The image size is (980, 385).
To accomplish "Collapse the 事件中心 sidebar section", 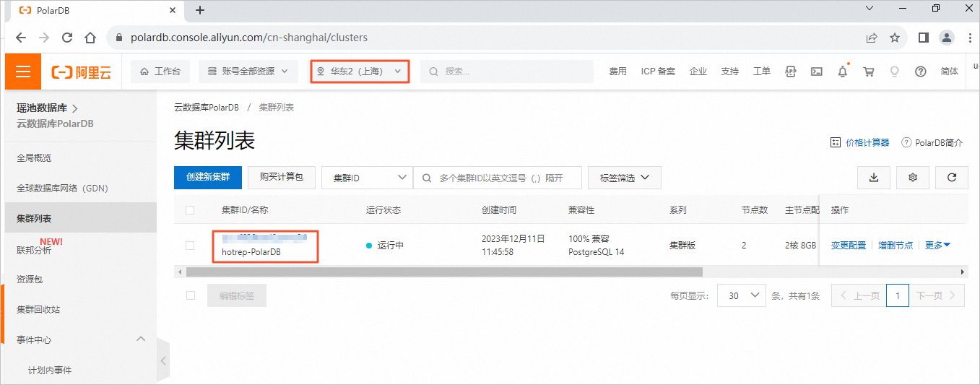I will click(x=141, y=339).
